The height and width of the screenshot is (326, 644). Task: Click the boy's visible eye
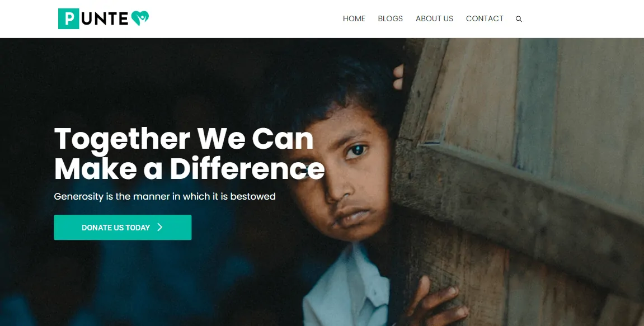pos(356,150)
